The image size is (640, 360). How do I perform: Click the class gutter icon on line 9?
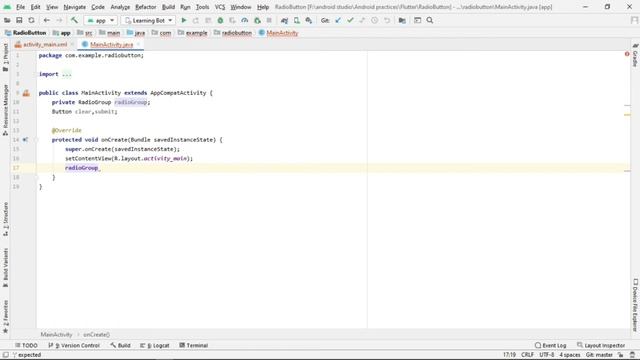[x=26, y=93]
